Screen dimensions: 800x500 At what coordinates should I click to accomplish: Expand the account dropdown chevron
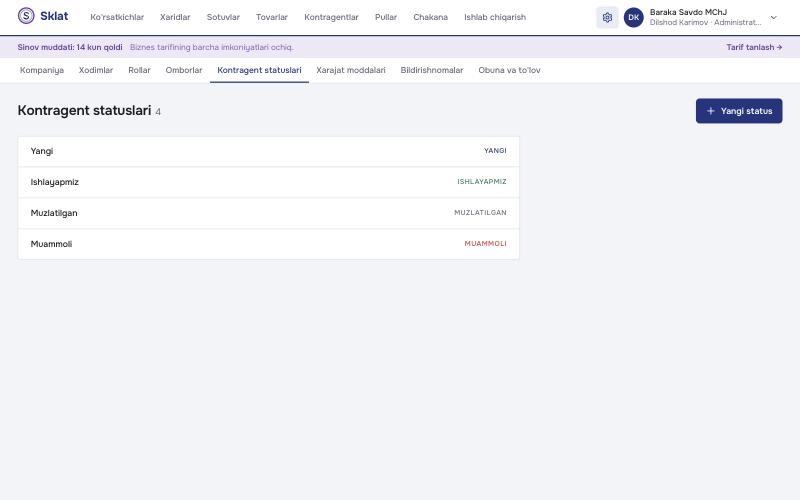[773, 17]
